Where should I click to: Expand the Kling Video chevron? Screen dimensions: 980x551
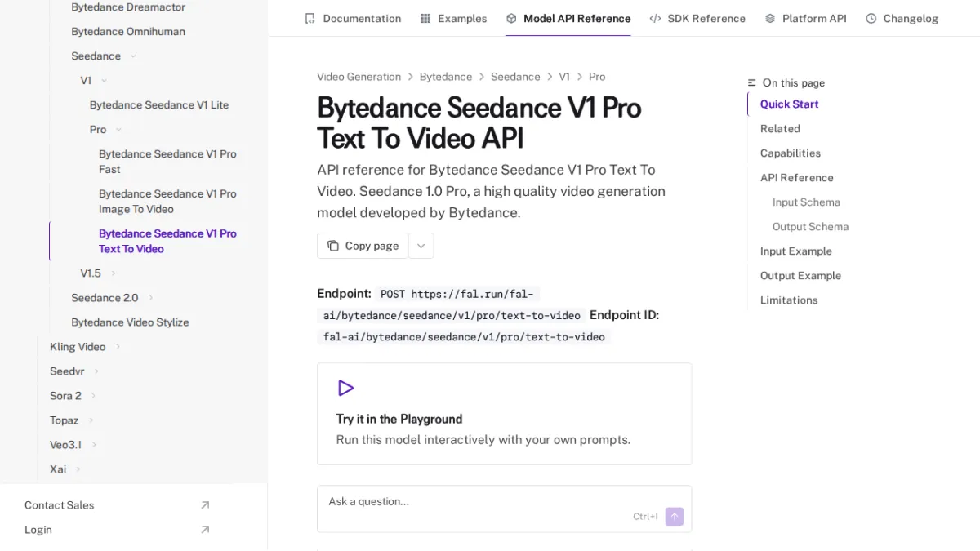coord(118,347)
